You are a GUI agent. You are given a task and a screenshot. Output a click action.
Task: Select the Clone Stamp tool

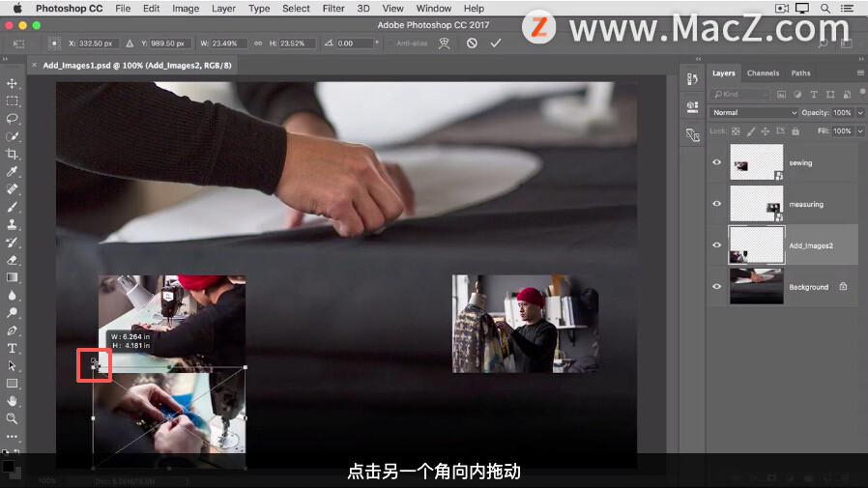coord(12,224)
